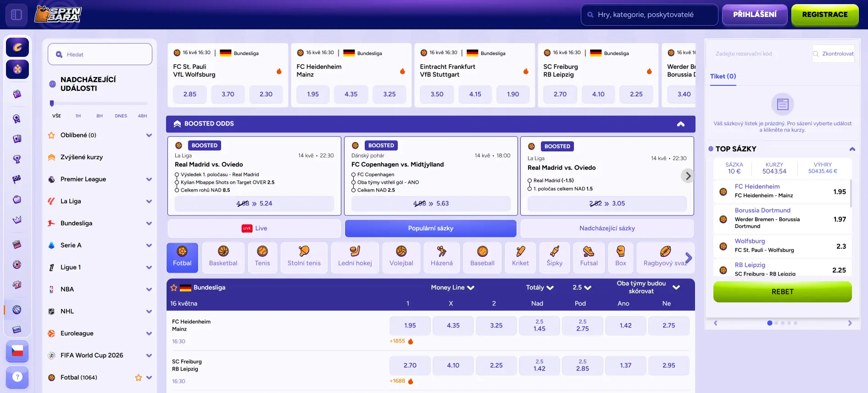Go to next TOP SÁZKY slide arrow
The height and width of the screenshot is (393, 868).
(x=850, y=323)
